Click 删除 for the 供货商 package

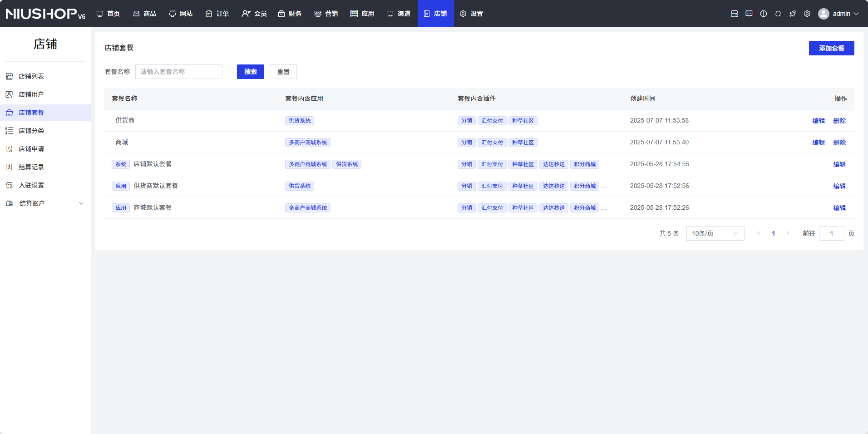coord(839,121)
